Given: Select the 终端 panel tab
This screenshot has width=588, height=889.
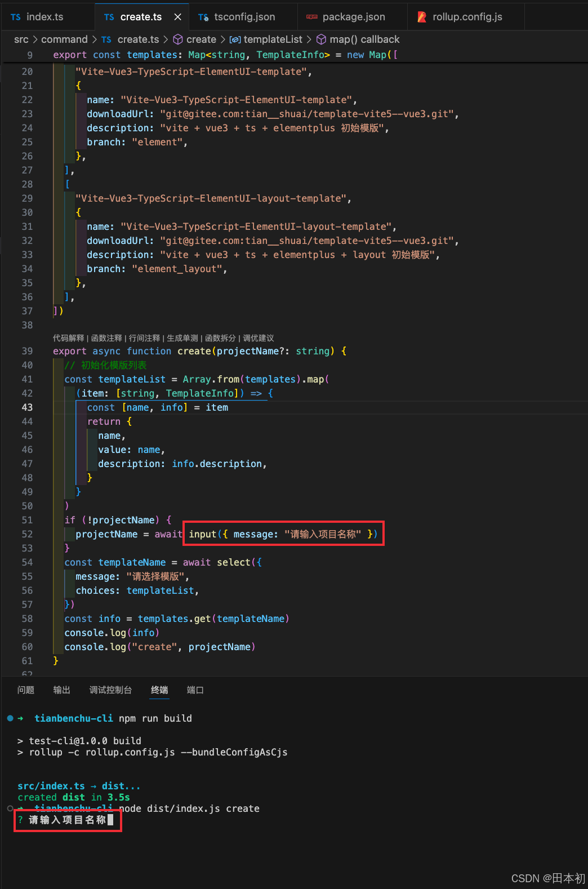Looking at the screenshot, I should pos(159,690).
